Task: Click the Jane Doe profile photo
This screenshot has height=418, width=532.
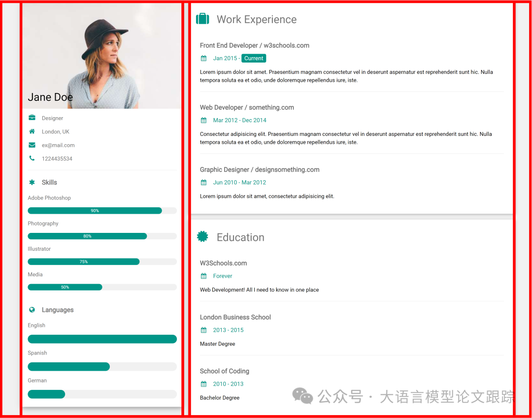Action: [102, 56]
